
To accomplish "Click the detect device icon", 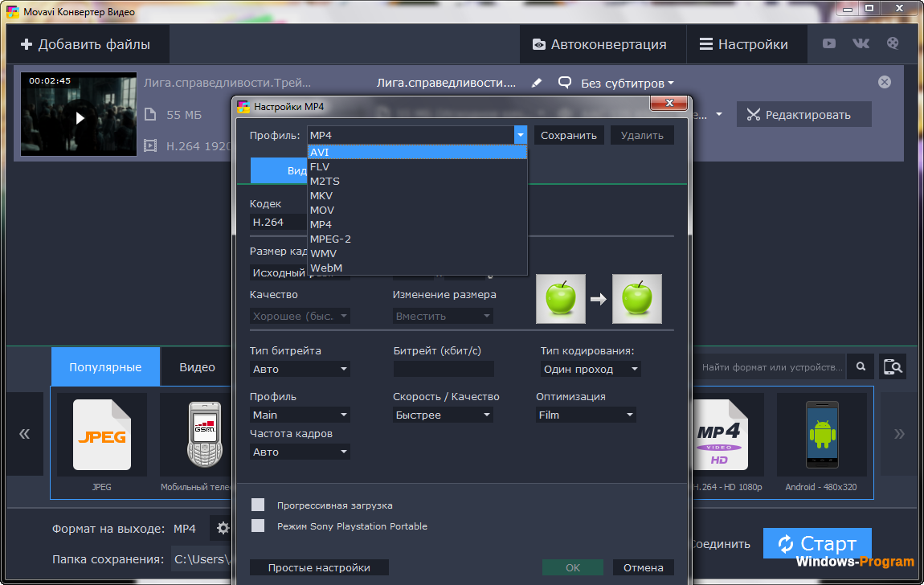I will tap(893, 366).
